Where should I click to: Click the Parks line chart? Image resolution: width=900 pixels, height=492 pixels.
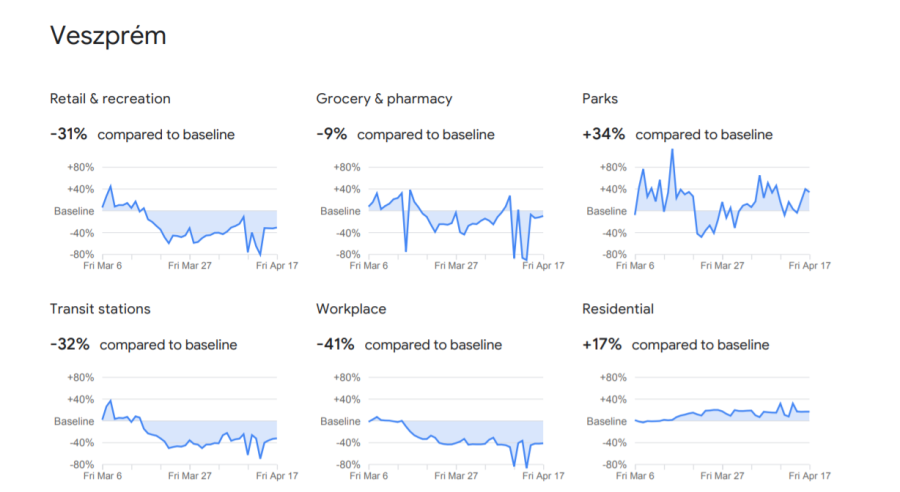point(722,211)
